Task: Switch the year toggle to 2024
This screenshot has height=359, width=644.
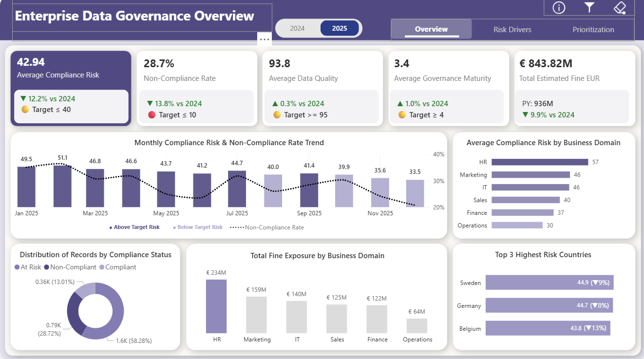Action: click(x=298, y=28)
